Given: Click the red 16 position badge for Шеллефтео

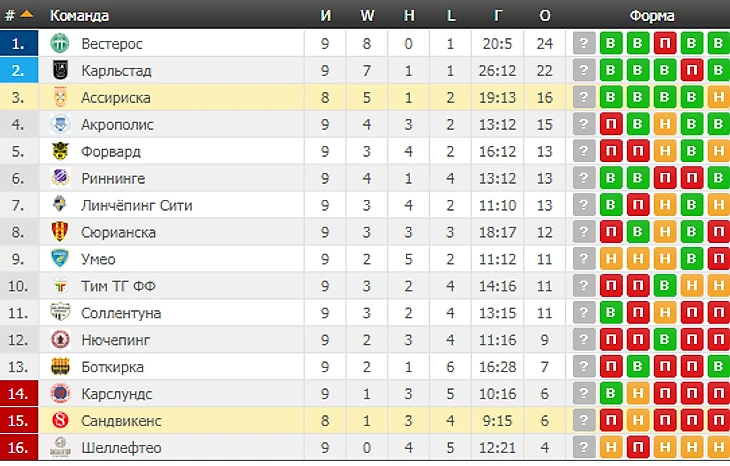Looking at the screenshot, I should tap(19, 448).
